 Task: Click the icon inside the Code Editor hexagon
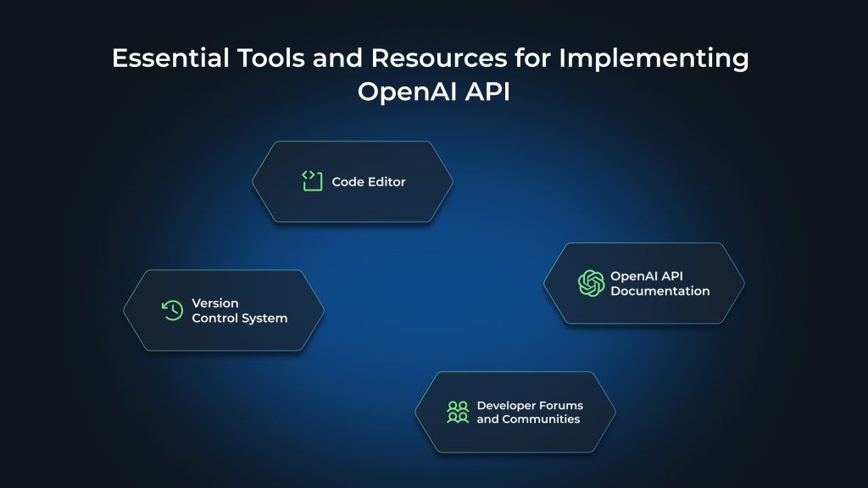[311, 180]
